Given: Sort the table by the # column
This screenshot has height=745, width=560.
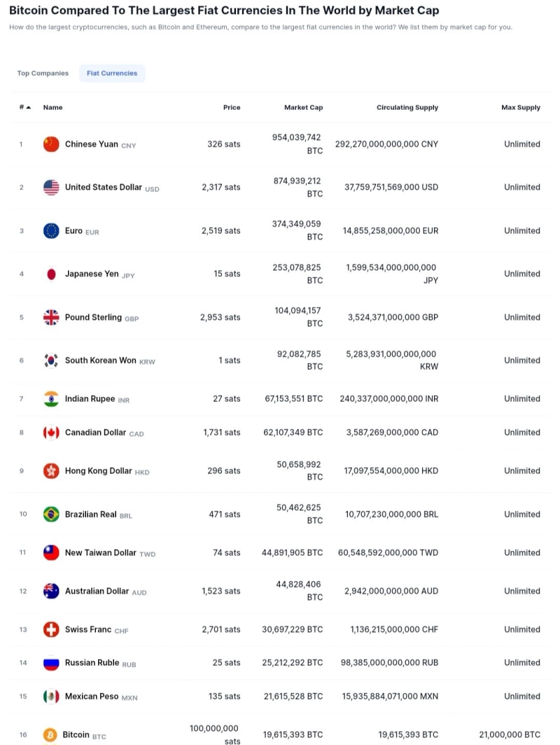Looking at the screenshot, I should 25,108.
